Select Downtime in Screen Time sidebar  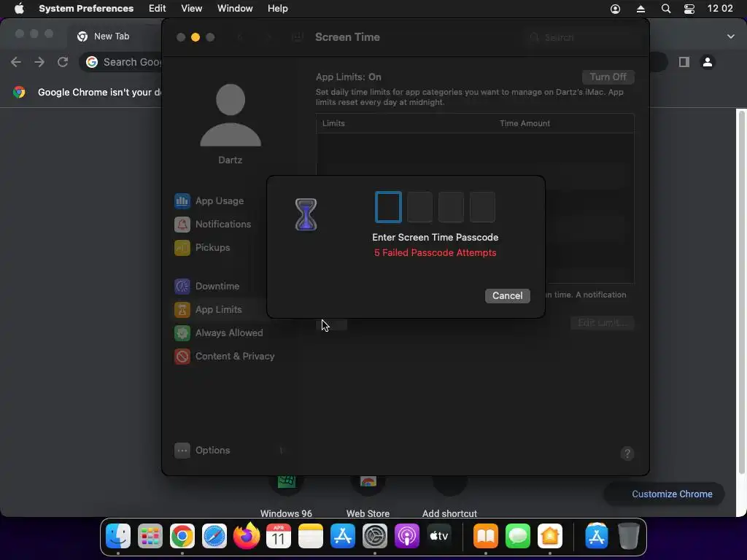tap(207, 286)
